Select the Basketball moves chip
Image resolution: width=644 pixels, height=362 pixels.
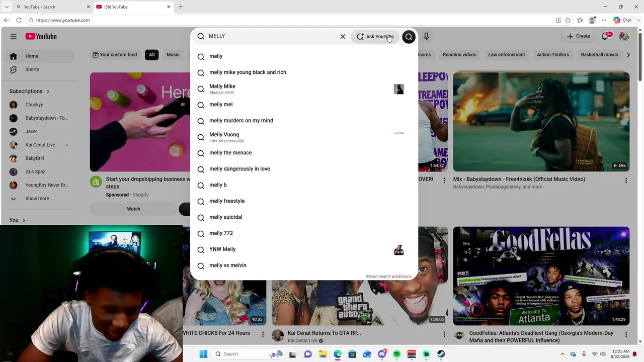coord(599,55)
